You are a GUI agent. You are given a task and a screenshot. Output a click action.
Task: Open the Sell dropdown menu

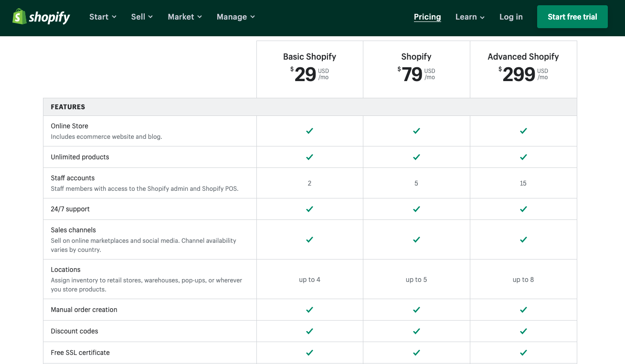click(x=141, y=17)
